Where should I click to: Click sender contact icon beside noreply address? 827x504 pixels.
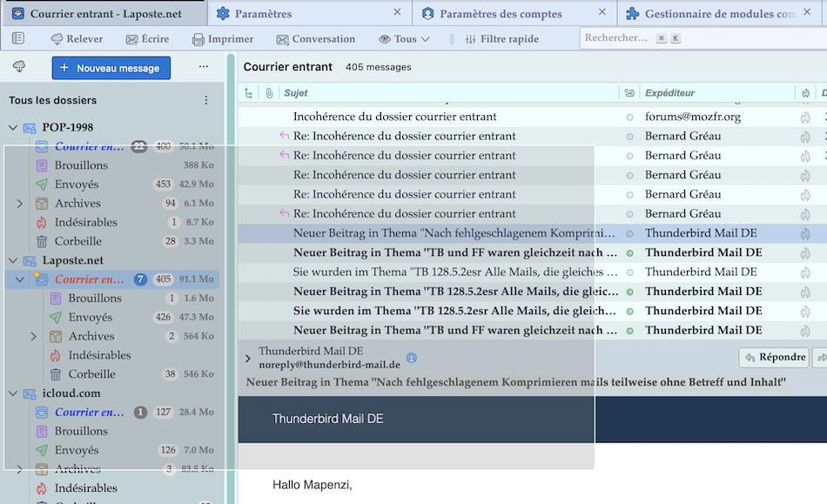click(412, 358)
